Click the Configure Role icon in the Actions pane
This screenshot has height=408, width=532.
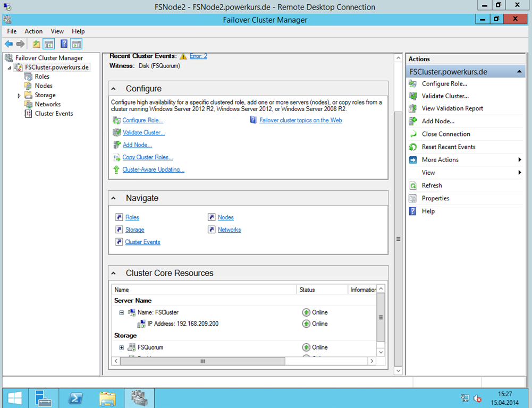pos(413,83)
